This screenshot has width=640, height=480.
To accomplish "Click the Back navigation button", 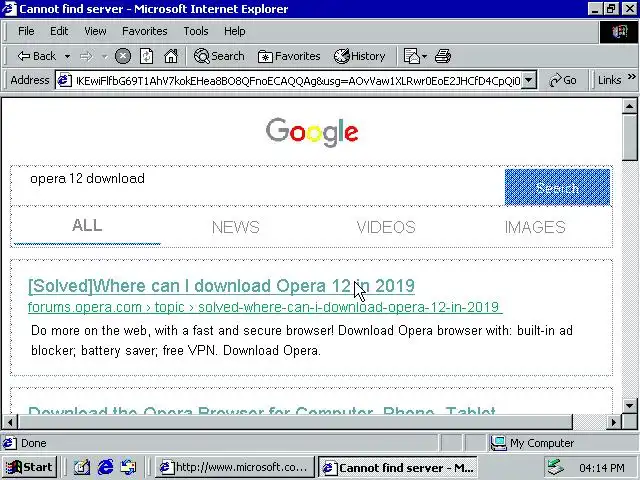I will tap(36, 56).
